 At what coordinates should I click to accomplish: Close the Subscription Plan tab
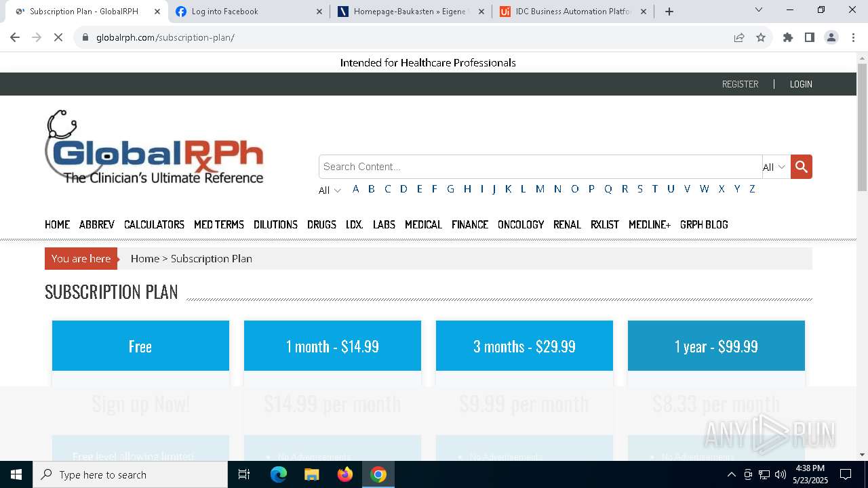click(x=157, y=11)
